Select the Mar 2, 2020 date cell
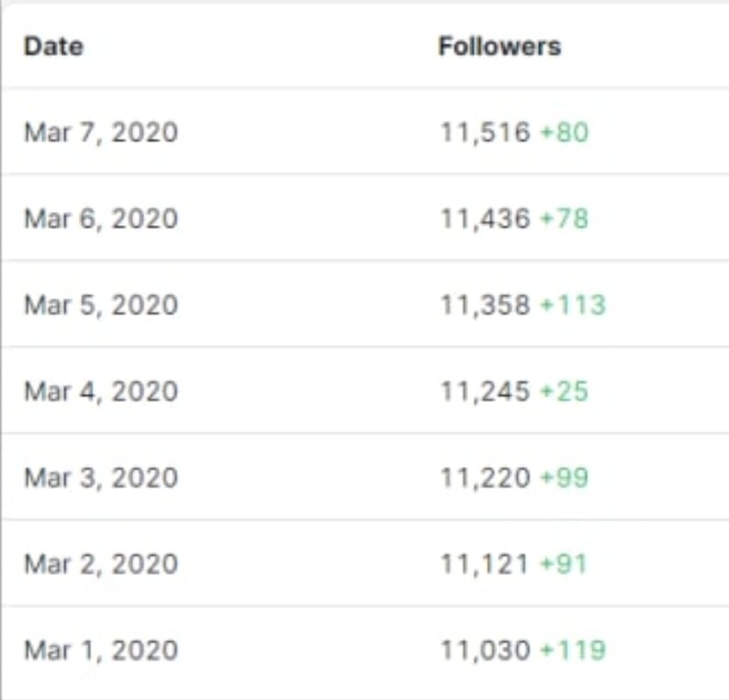Image resolution: width=729 pixels, height=700 pixels. click(101, 565)
